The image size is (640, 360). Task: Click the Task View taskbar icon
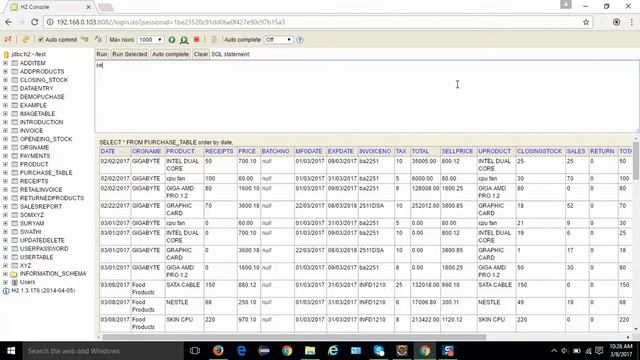[195, 351]
